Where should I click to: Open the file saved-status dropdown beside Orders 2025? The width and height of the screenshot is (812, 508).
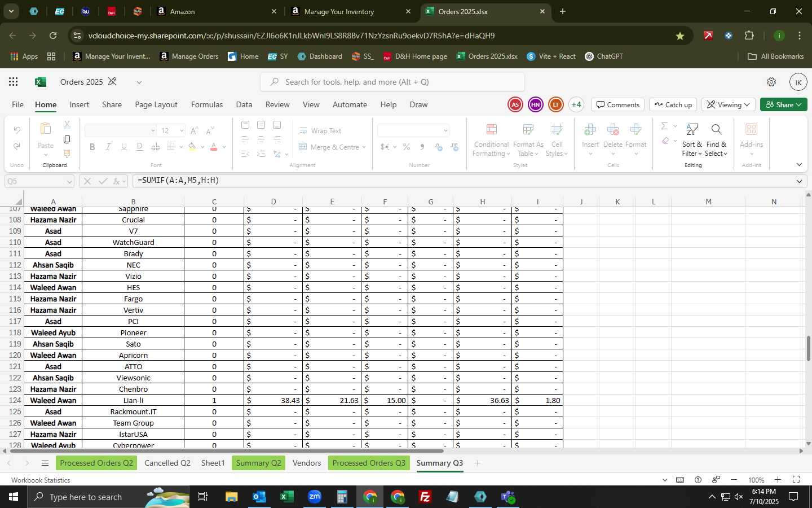(139, 82)
